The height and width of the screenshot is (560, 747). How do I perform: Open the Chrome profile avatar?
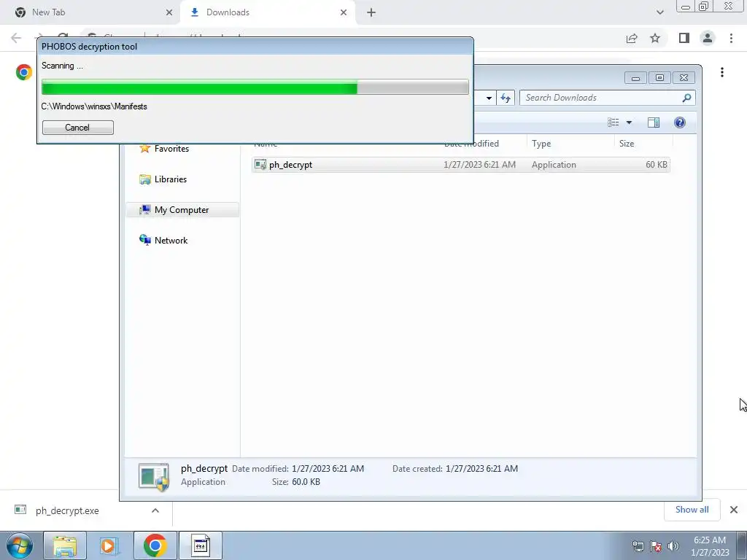click(708, 38)
